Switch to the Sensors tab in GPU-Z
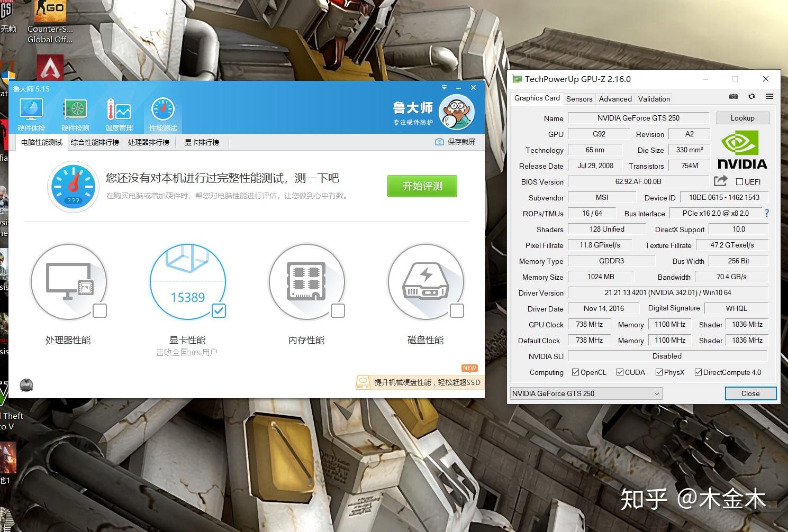Viewport: 788px width, 532px height. tap(579, 99)
